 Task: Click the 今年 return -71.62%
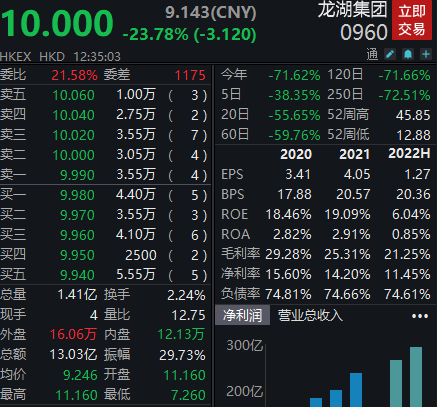pos(294,75)
